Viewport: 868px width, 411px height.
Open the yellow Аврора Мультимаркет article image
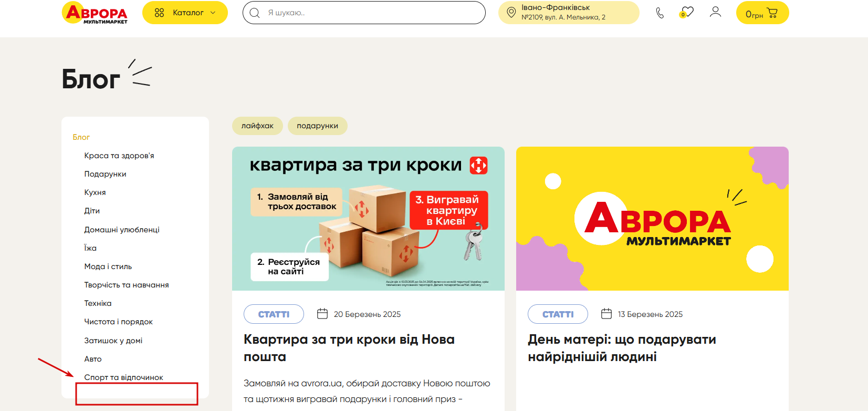pos(652,219)
